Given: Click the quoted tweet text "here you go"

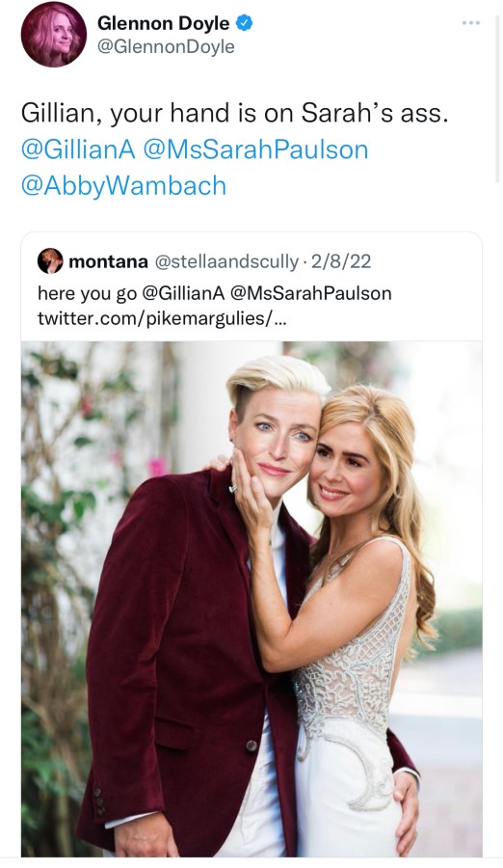Looking at the screenshot, I should tap(87, 293).
